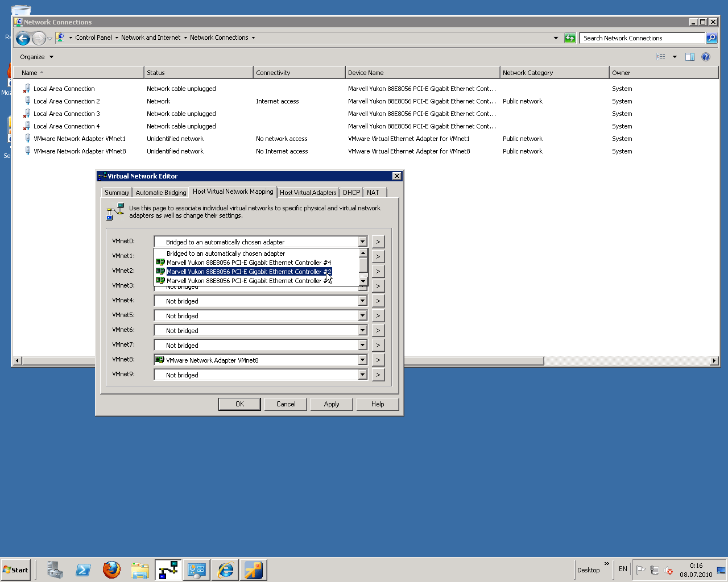This screenshot has height=582, width=728.
Task: Click the Apply button
Action: (x=332, y=404)
